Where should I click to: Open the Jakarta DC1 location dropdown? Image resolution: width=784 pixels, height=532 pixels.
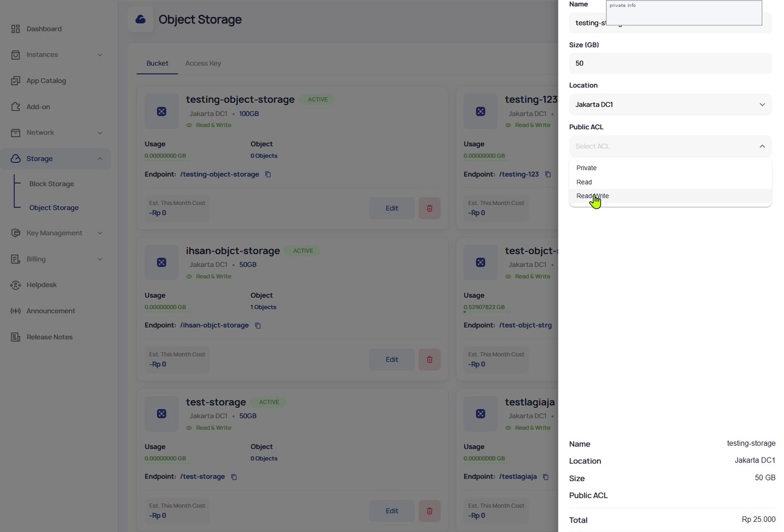[670, 105]
